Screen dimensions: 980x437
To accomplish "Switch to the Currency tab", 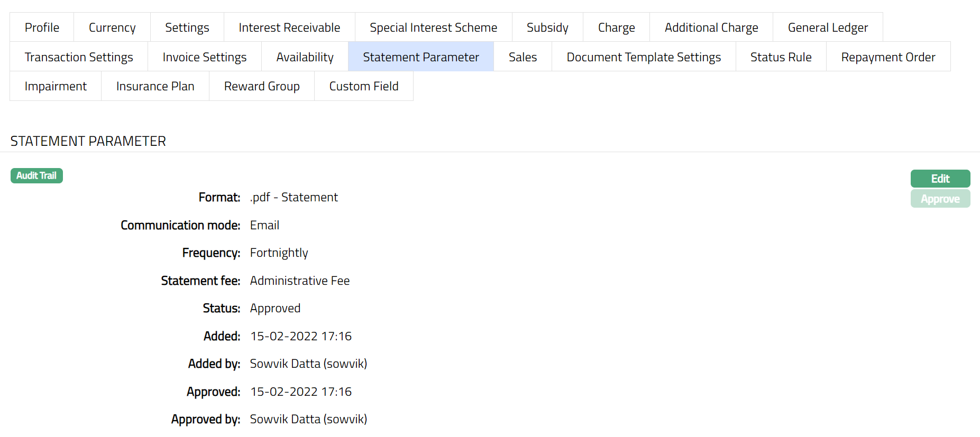I will pyautogui.click(x=112, y=27).
